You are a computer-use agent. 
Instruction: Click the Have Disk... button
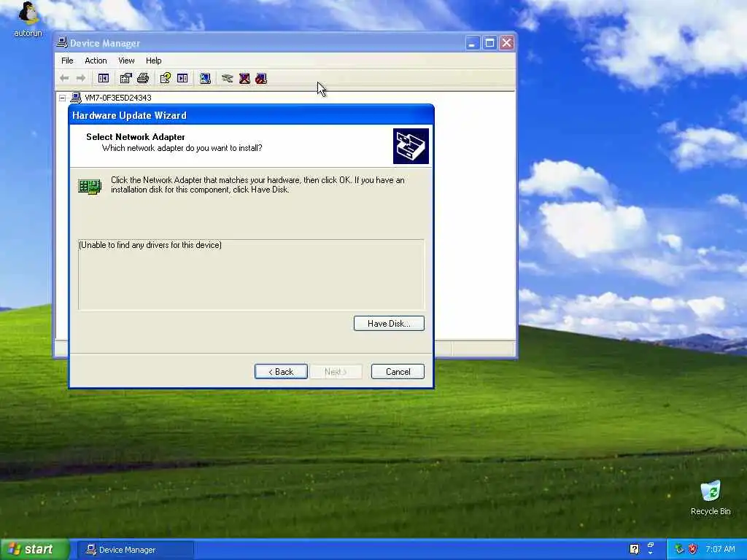tap(389, 323)
